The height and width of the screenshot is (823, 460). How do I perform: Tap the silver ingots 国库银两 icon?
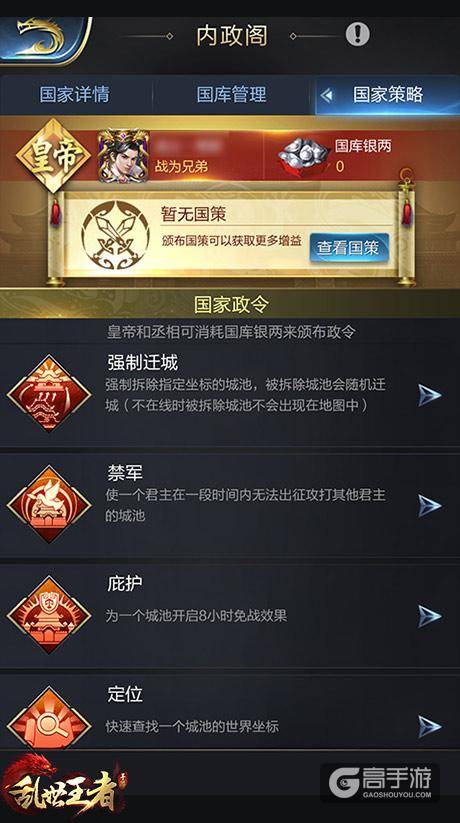[x=304, y=156]
